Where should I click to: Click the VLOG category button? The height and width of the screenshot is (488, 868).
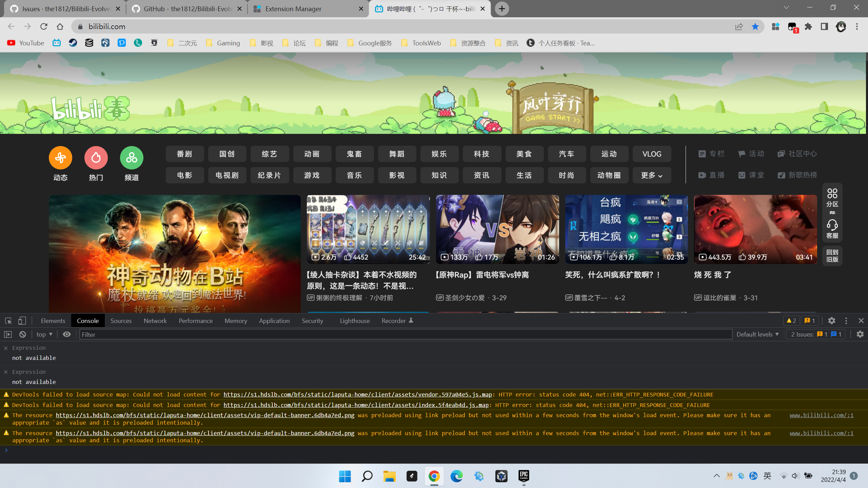pyautogui.click(x=651, y=154)
